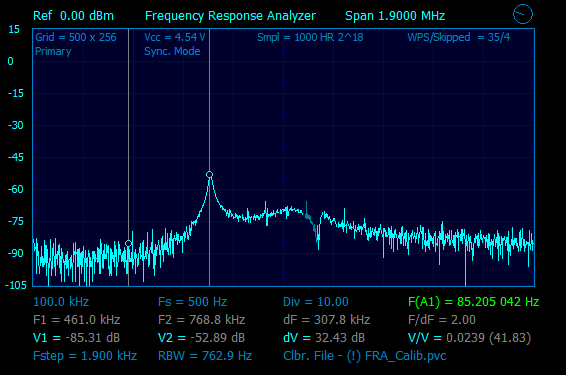Click the Grid = 500 x 256 label
566x375 pixels.
[x=76, y=37]
